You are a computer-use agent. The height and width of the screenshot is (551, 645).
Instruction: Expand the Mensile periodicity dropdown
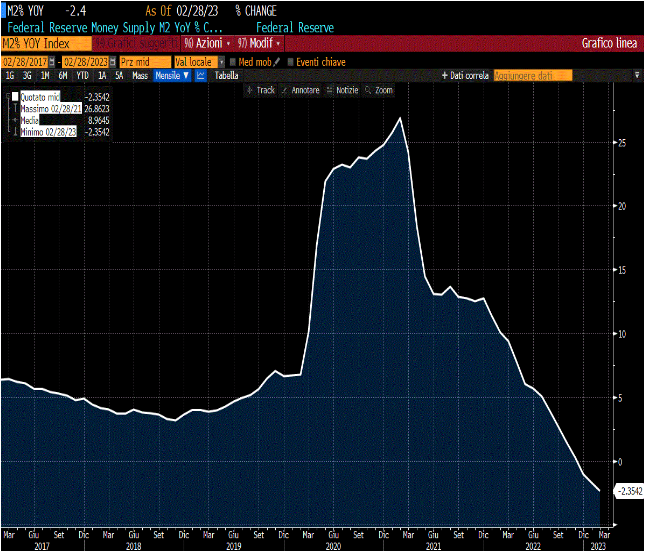[172, 76]
